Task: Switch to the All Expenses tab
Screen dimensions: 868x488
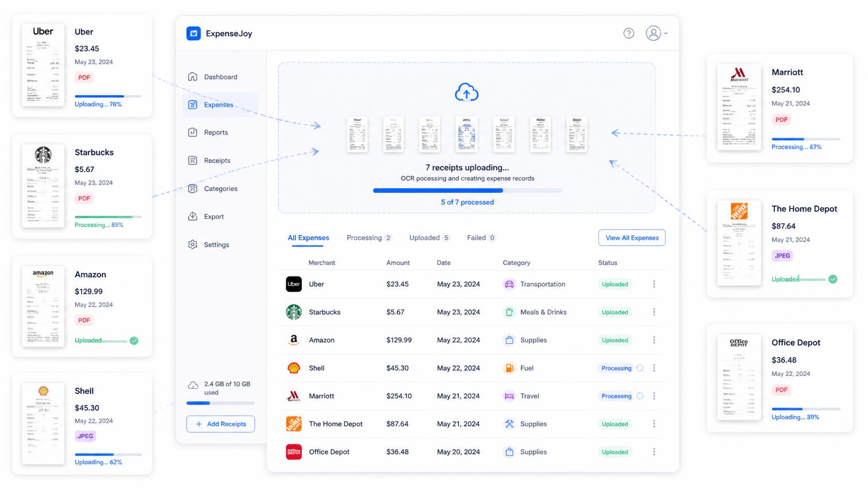Action: pyautogui.click(x=308, y=238)
